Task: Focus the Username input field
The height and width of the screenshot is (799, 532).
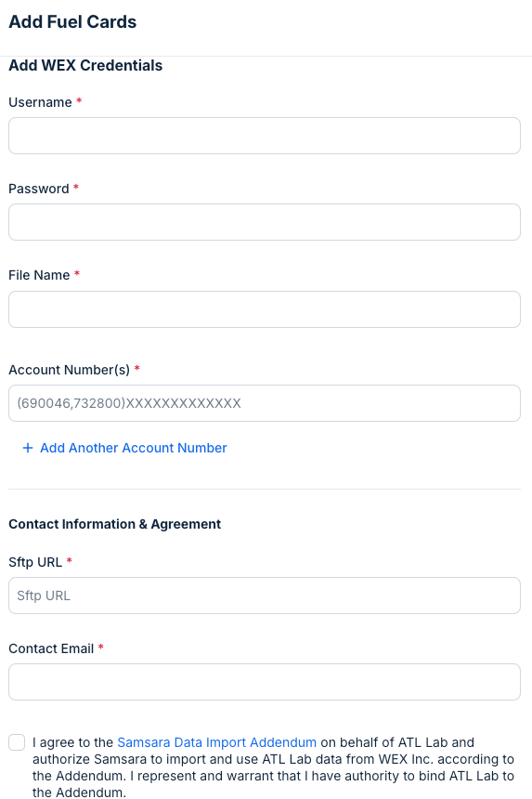Action: click(265, 136)
